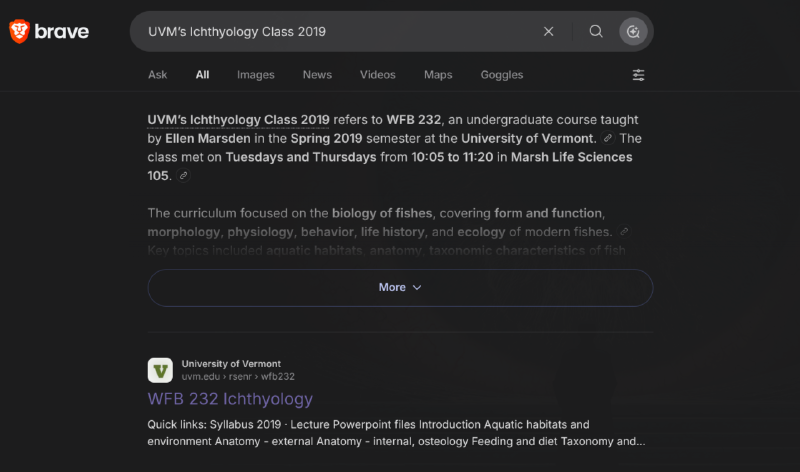Click the bold Ellen Marsden name in the answer
Screen dimensions: 800x472
coord(208,138)
